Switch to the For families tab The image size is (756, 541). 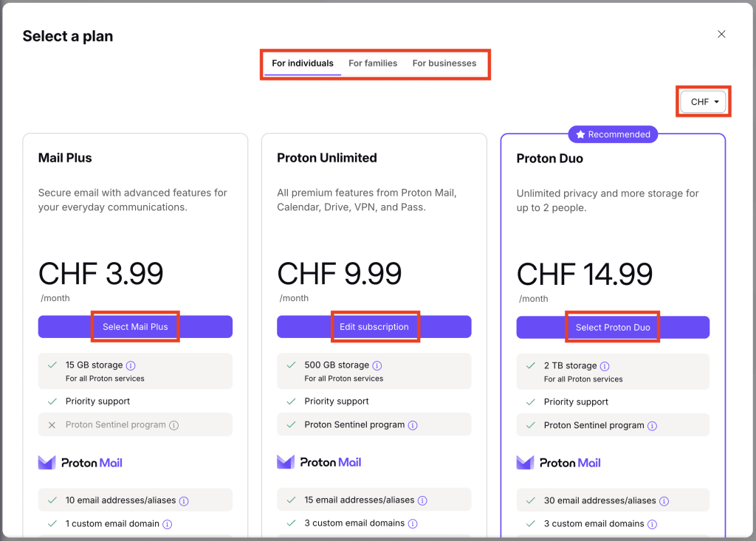[373, 63]
